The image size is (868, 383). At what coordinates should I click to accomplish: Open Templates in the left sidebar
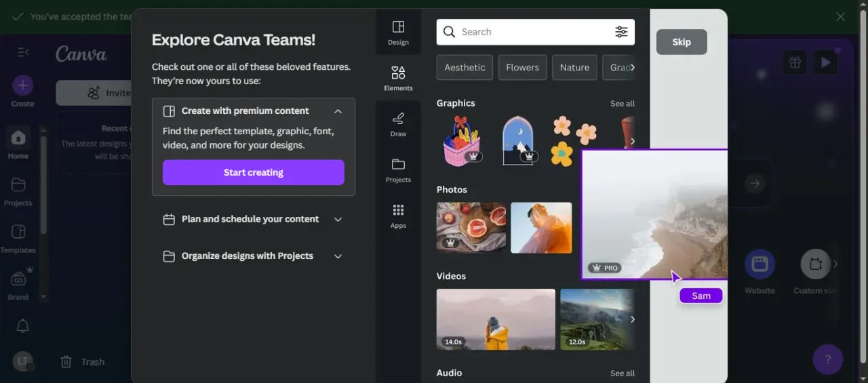tap(18, 239)
